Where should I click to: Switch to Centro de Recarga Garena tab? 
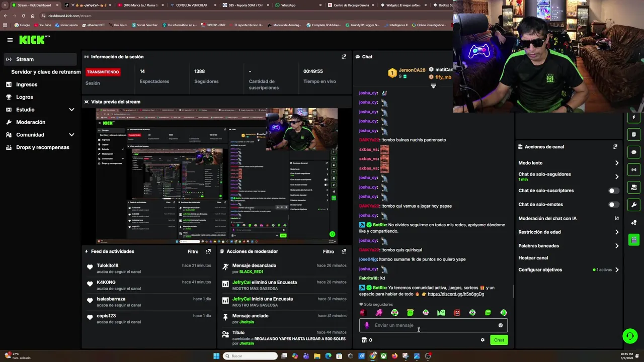[351, 5]
